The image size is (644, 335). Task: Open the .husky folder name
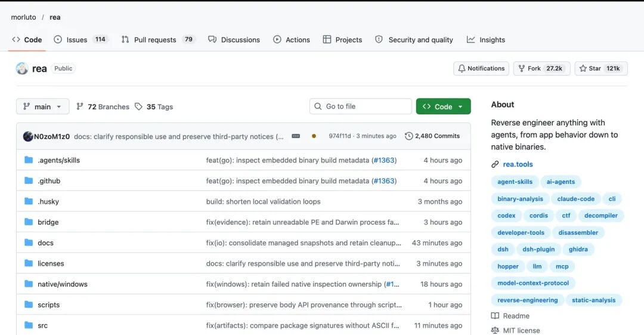(x=48, y=201)
